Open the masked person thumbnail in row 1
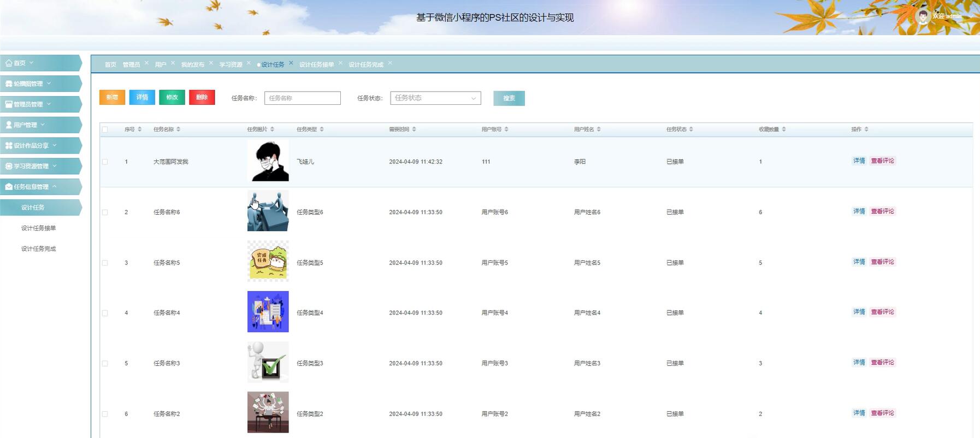 click(x=268, y=161)
